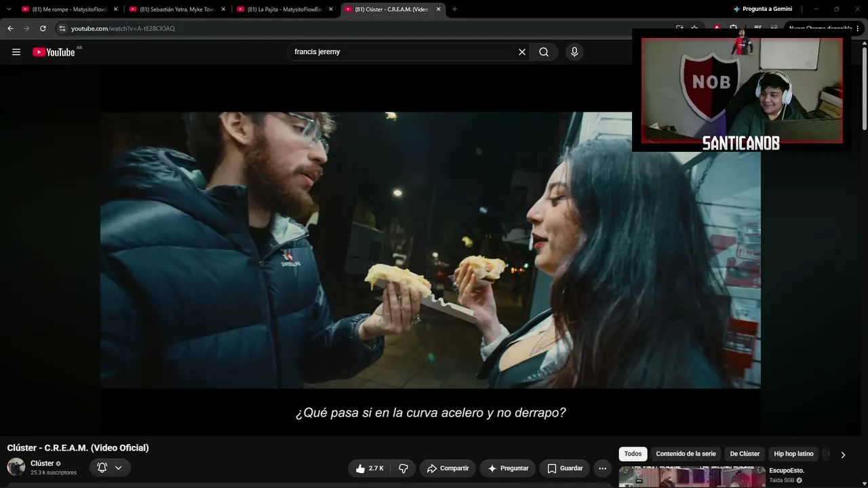868x488 pixels.
Task: Click the 'Taida SGB' channel name
Action: pos(781,481)
